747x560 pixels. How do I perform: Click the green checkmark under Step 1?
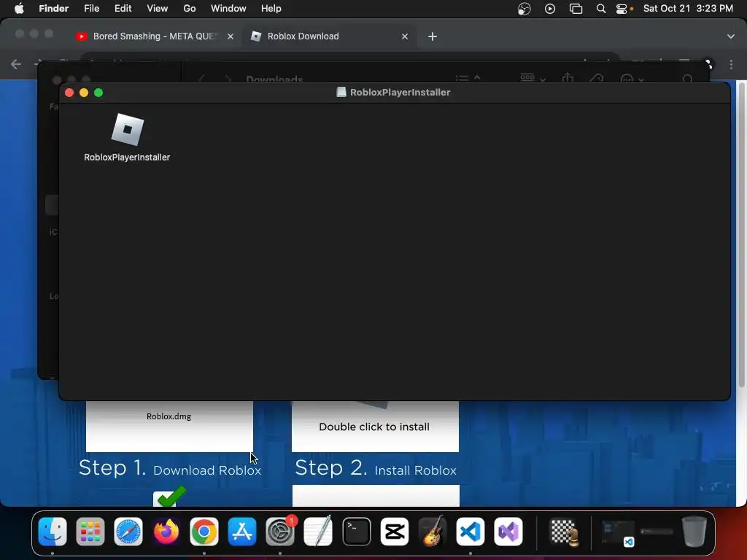pos(171,496)
